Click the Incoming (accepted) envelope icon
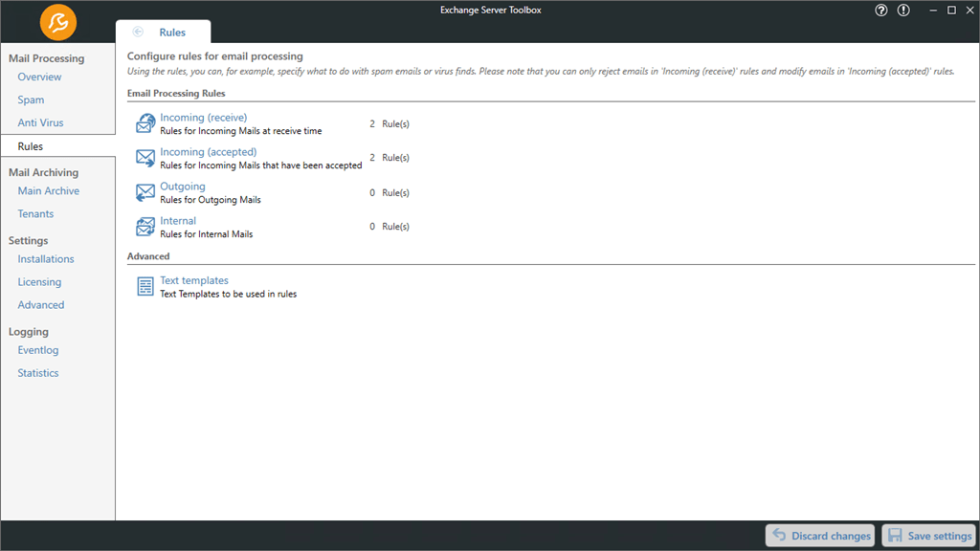Image resolution: width=980 pixels, height=551 pixels. pos(145,158)
